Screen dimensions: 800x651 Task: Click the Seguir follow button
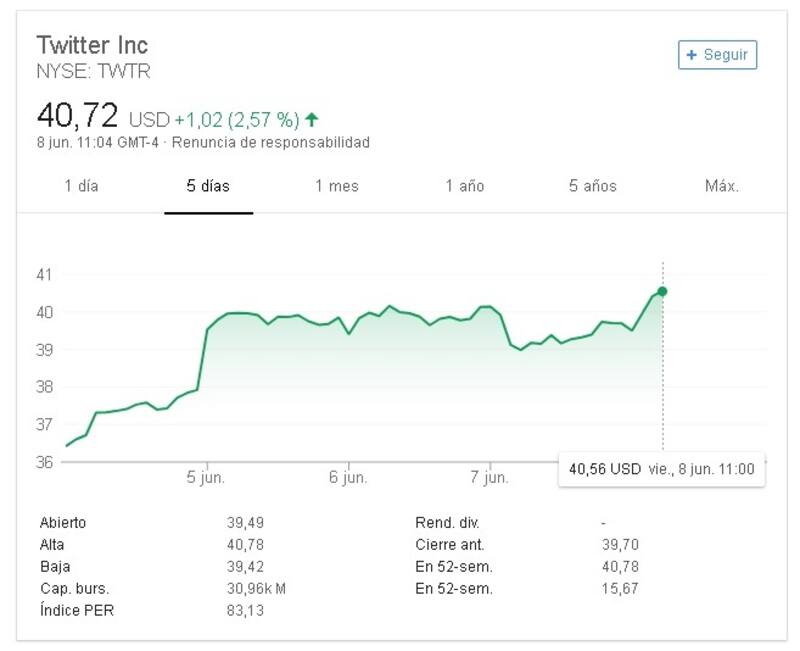717,55
